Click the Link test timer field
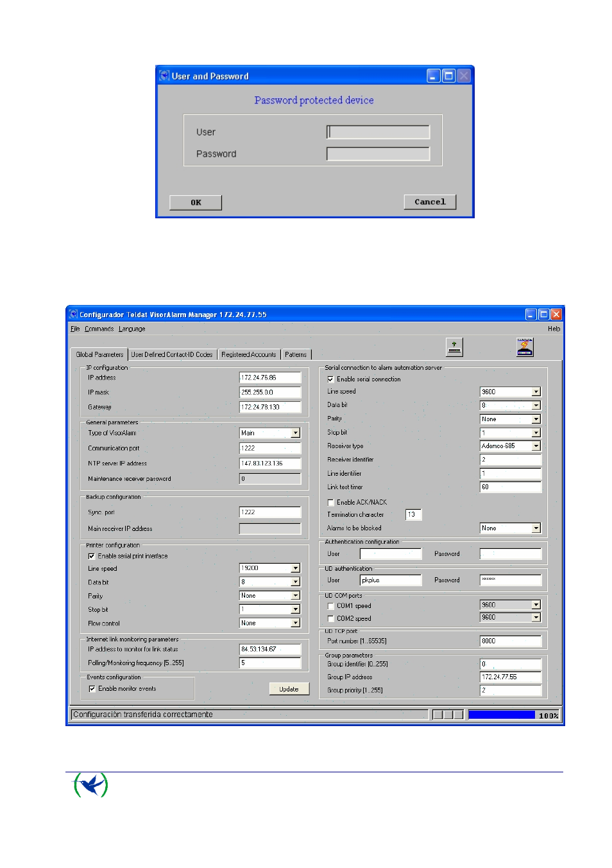 coord(511,487)
